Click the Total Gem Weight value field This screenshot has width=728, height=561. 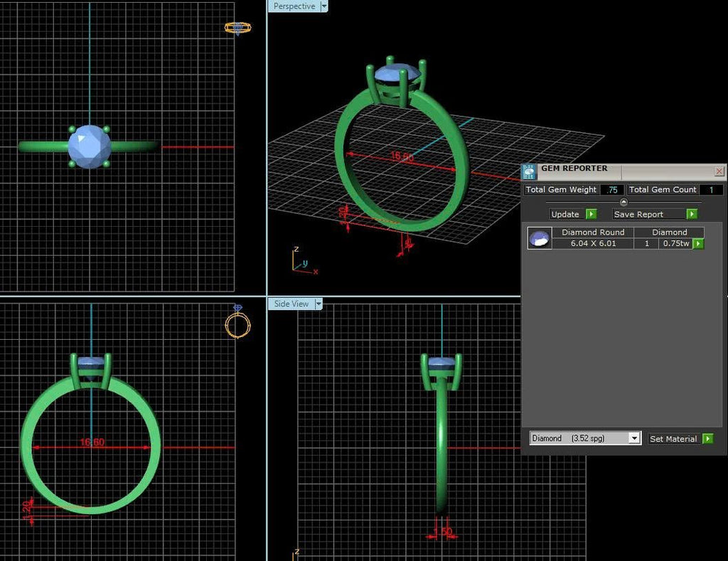pyautogui.click(x=612, y=189)
